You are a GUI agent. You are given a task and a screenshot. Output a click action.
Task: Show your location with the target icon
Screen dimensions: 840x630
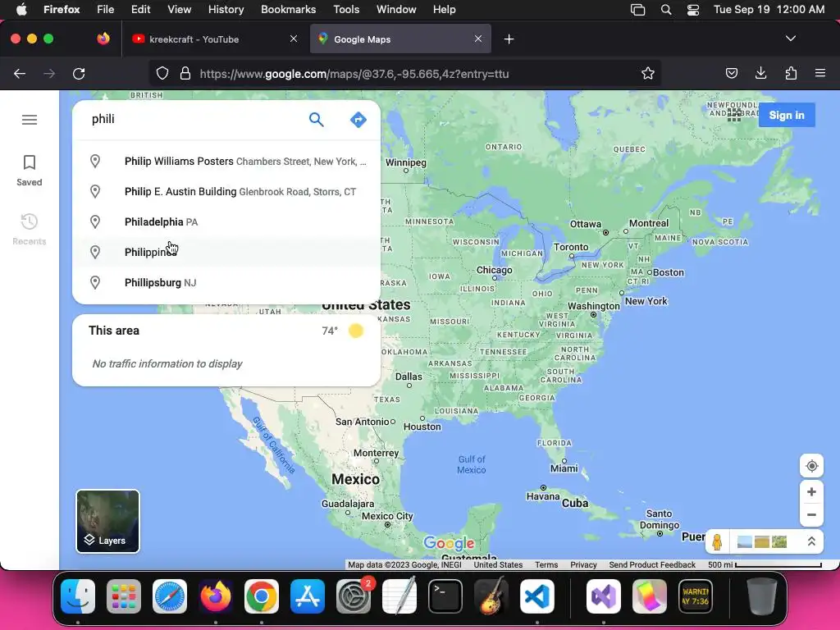tap(811, 466)
